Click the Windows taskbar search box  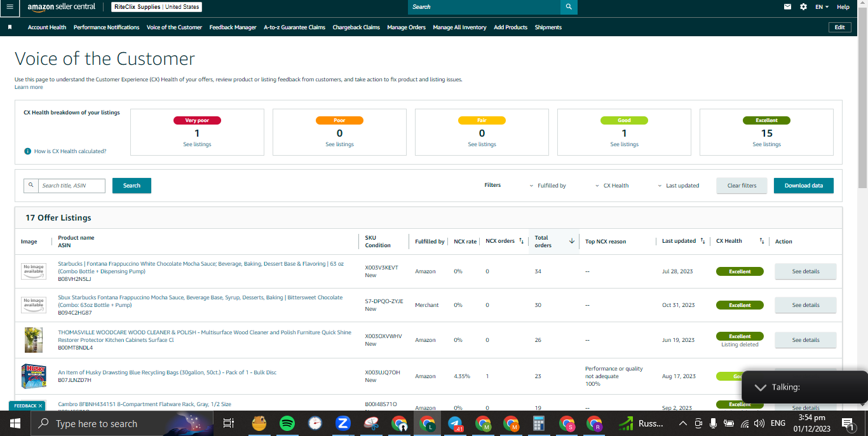pyautogui.click(x=121, y=423)
